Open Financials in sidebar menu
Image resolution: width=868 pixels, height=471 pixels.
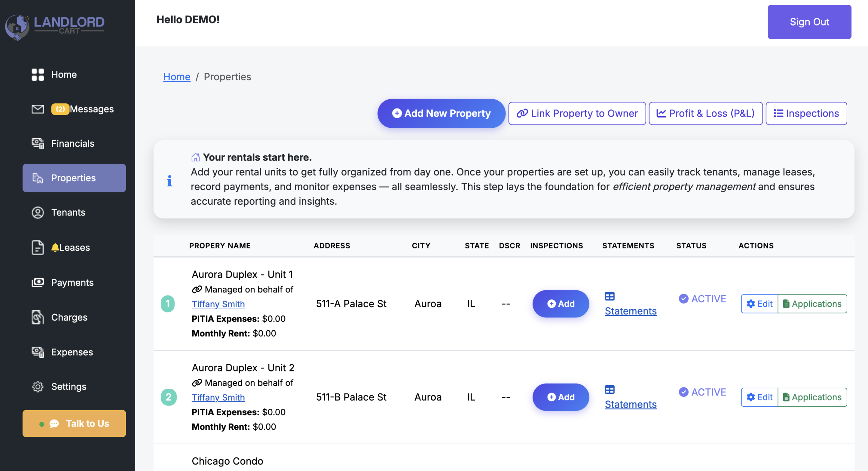click(x=73, y=143)
